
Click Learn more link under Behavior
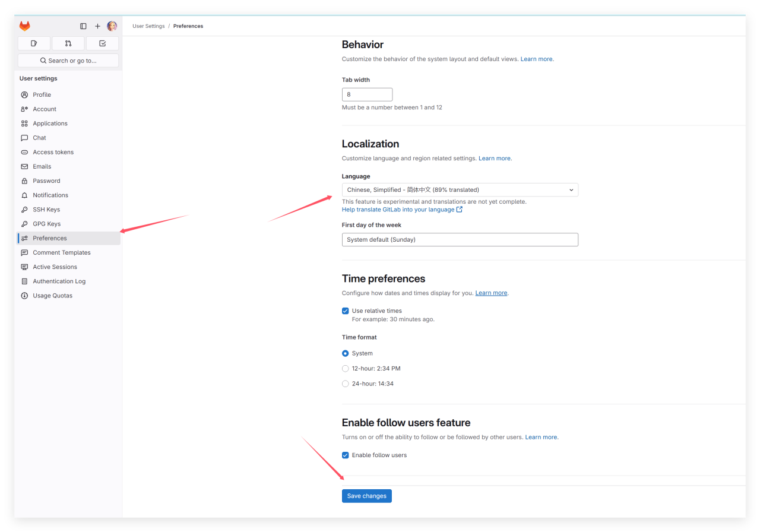537,59
